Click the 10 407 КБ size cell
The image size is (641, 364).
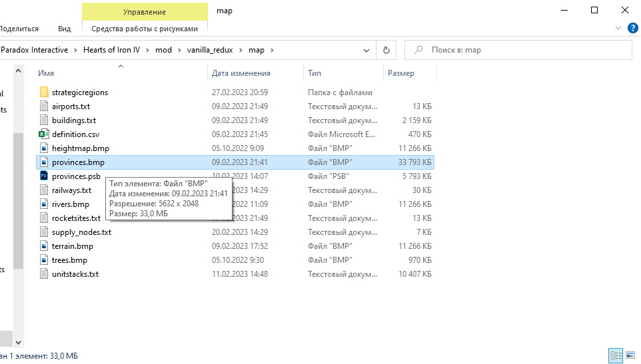tap(415, 273)
